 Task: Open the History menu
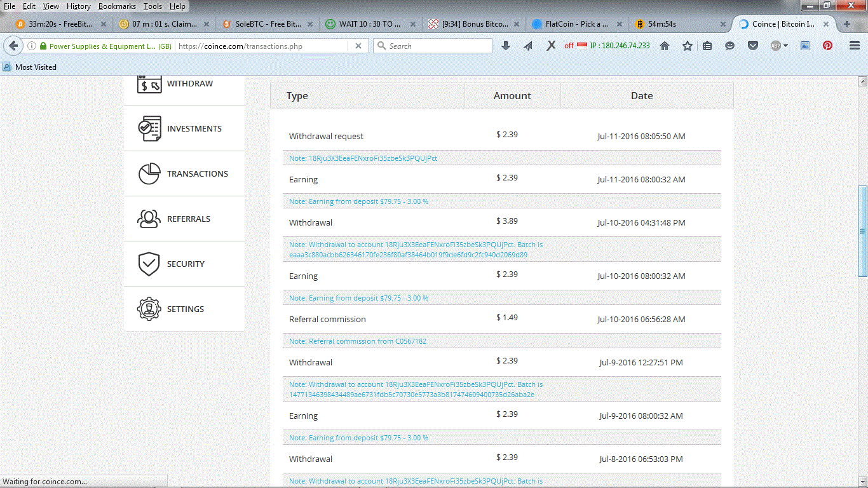click(x=78, y=6)
